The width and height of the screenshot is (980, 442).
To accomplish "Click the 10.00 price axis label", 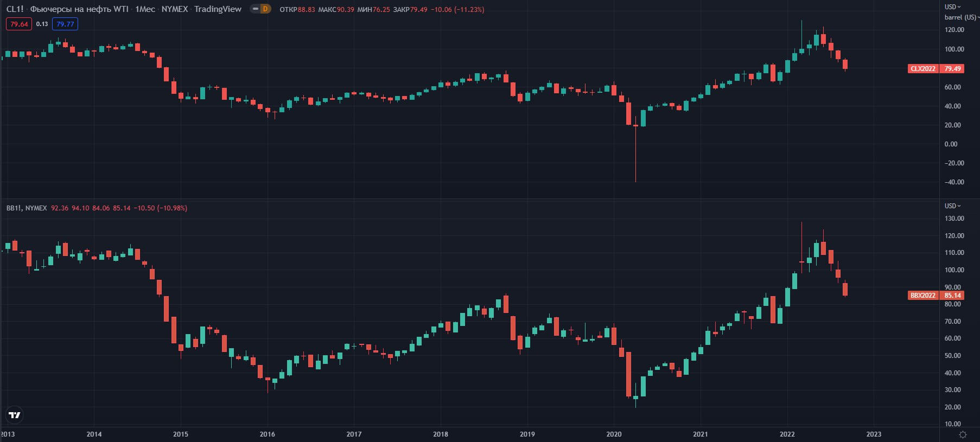I will tap(953, 424).
